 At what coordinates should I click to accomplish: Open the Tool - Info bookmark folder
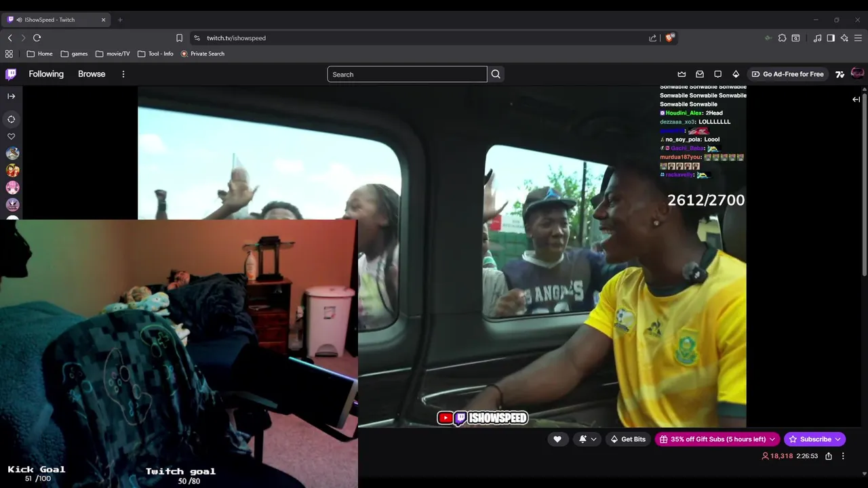(155, 54)
